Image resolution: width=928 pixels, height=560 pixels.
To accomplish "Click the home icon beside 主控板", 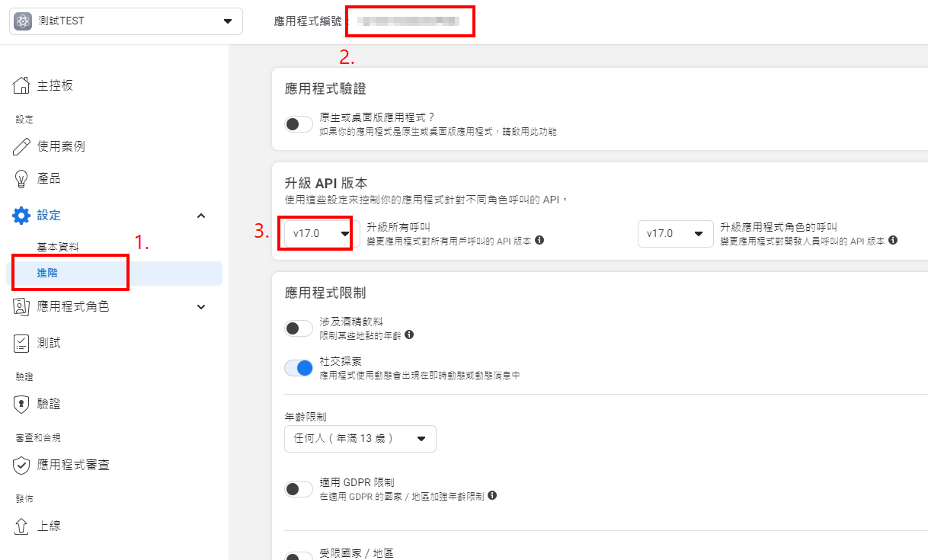I will click(x=21, y=85).
